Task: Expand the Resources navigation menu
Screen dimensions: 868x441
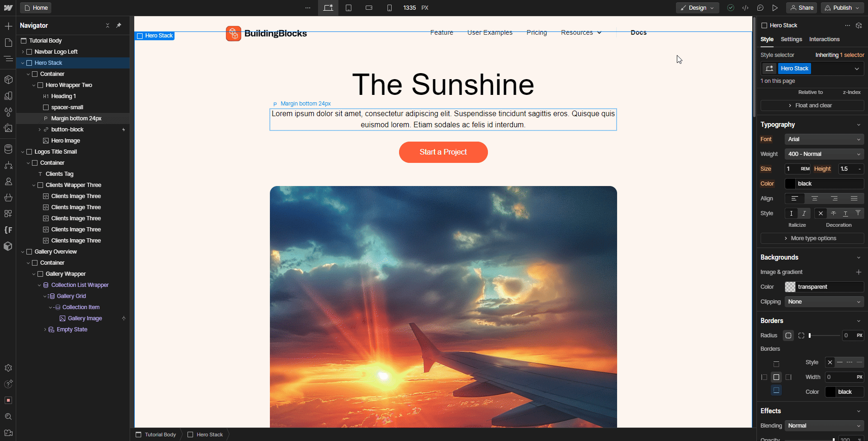Action: click(x=581, y=32)
